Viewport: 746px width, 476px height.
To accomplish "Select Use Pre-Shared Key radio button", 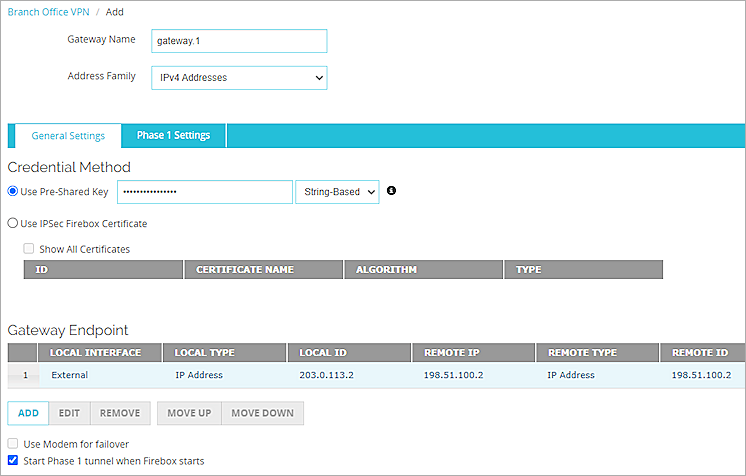I will (13, 192).
